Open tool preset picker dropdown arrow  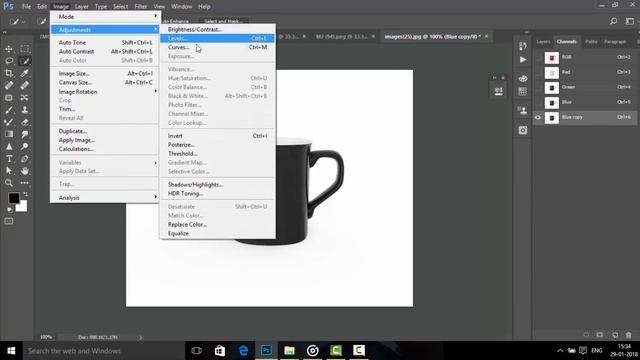click(23, 21)
